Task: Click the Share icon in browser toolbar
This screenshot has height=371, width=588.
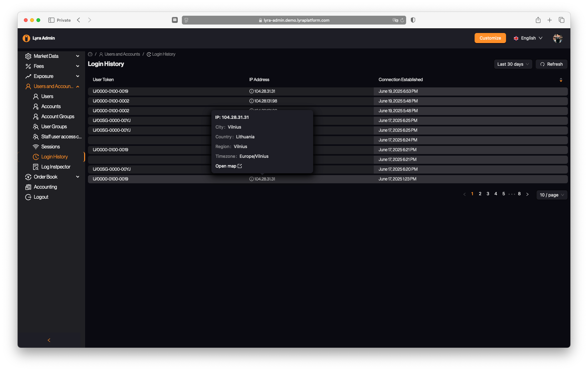Action: 538,20
